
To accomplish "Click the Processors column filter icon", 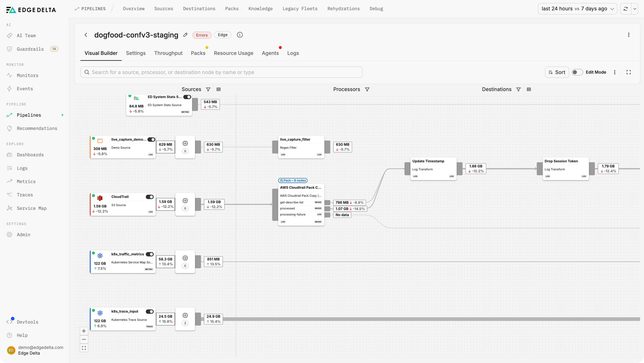I will click(367, 89).
